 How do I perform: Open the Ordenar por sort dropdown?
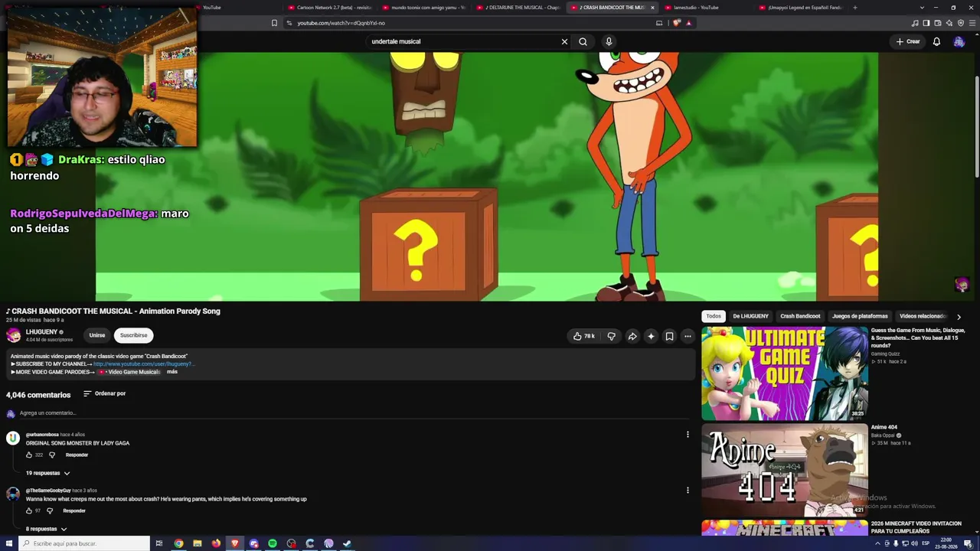tap(104, 393)
